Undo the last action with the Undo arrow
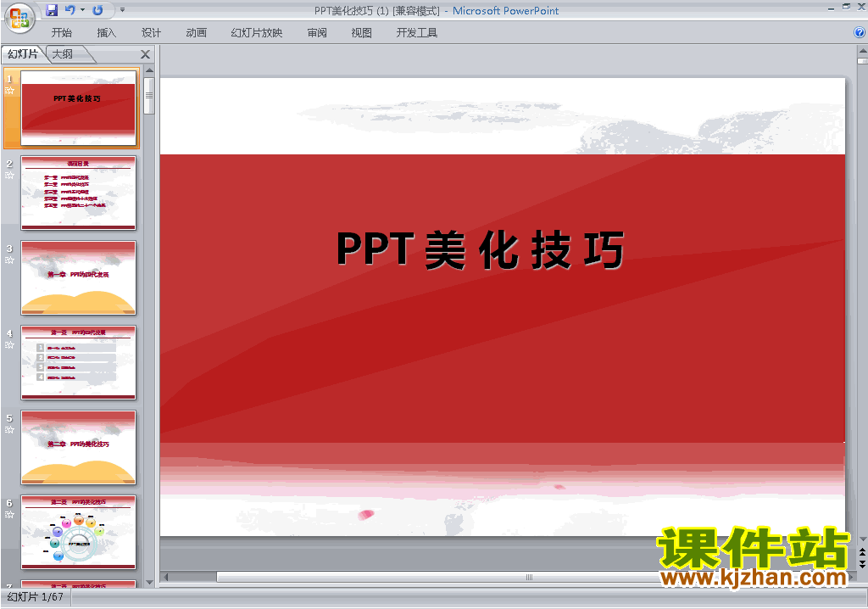This screenshot has height=609, width=868. [70, 10]
